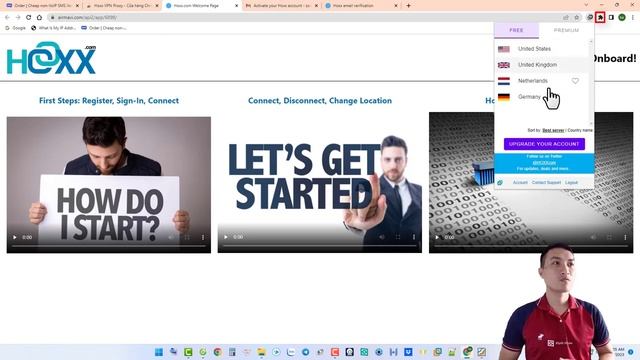
Task: Open Dropbox from the taskbar
Action: point(408,352)
